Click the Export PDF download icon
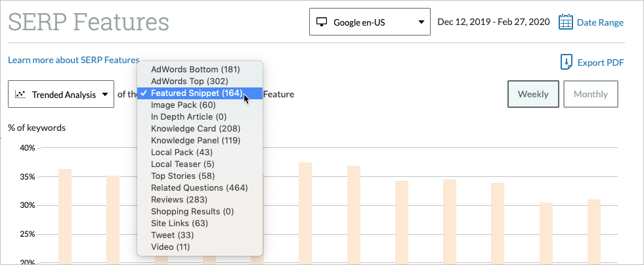This screenshot has width=644, height=265. pyautogui.click(x=566, y=62)
